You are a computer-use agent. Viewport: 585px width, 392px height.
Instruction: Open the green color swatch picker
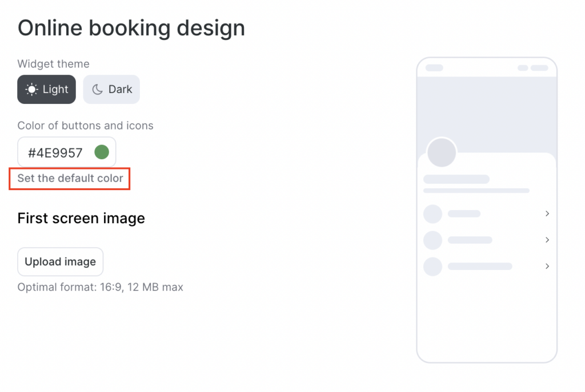coord(102,152)
